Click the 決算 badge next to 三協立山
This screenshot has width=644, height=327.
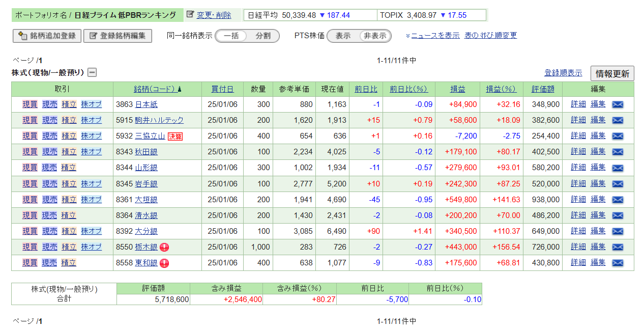175,137
